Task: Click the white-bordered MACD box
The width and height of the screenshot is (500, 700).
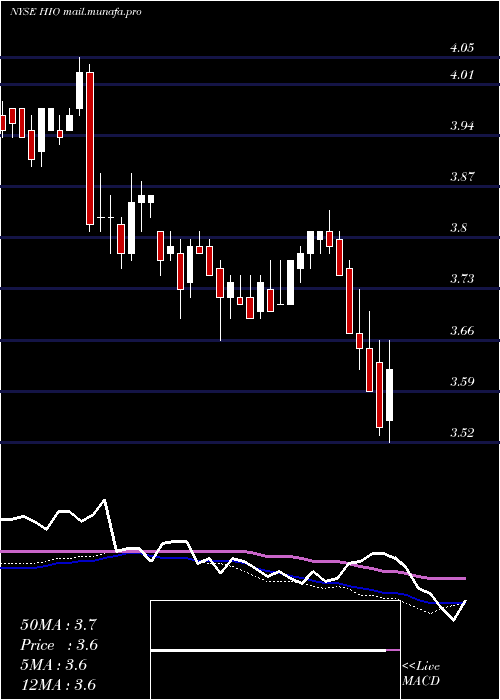Action: click(x=275, y=650)
